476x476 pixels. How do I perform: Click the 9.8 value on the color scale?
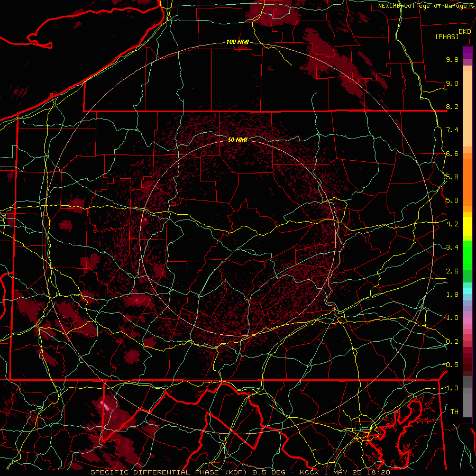tap(452, 59)
